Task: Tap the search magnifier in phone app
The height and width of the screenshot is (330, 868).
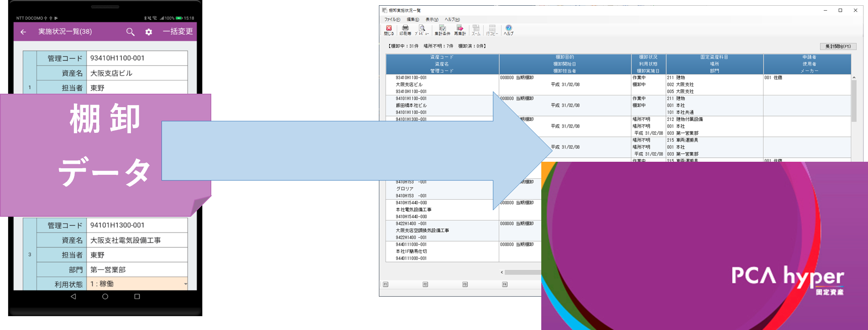Action: tap(130, 32)
